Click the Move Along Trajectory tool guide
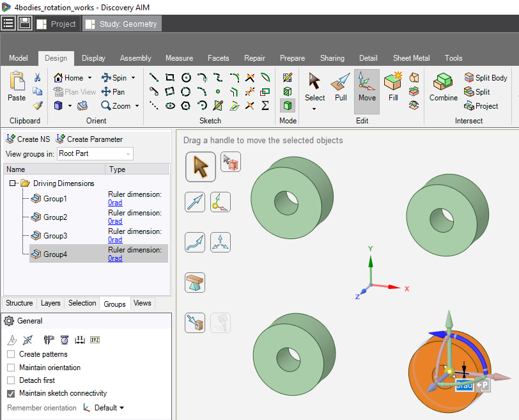 tap(195, 242)
